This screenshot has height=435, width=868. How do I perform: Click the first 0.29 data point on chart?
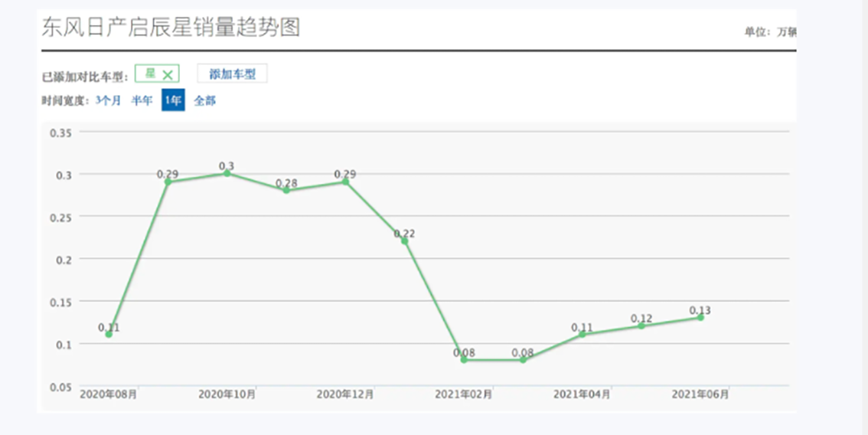point(168,182)
